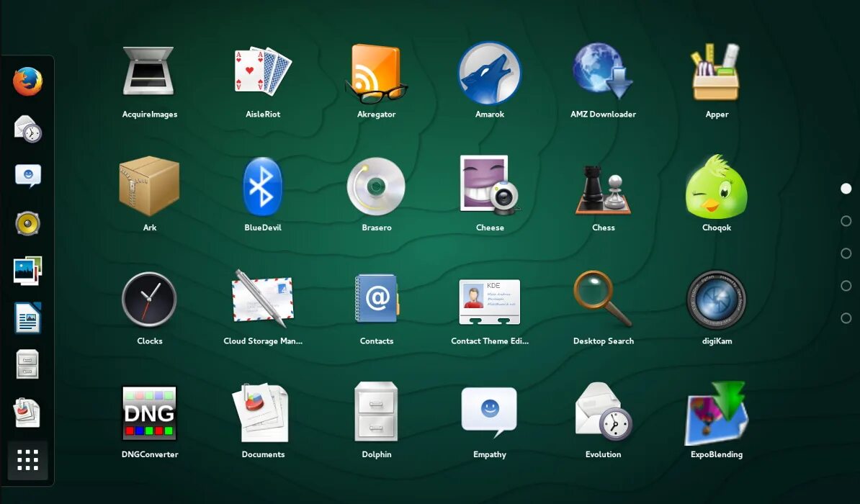Click the speaker music icon in dash
860x504 pixels.
click(x=27, y=223)
